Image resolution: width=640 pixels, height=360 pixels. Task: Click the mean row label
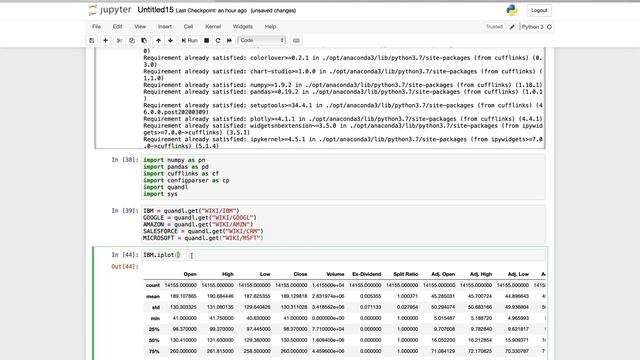pyautogui.click(x=153, y=296)
